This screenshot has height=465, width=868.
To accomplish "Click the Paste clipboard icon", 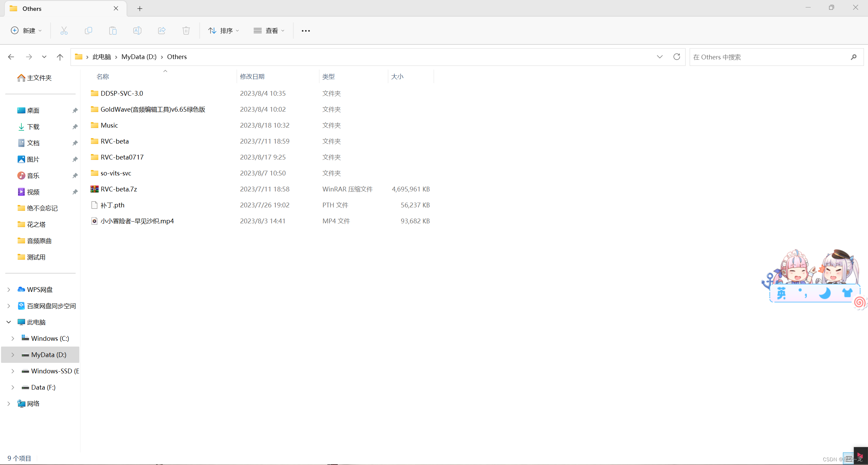I will coord(113,31).
